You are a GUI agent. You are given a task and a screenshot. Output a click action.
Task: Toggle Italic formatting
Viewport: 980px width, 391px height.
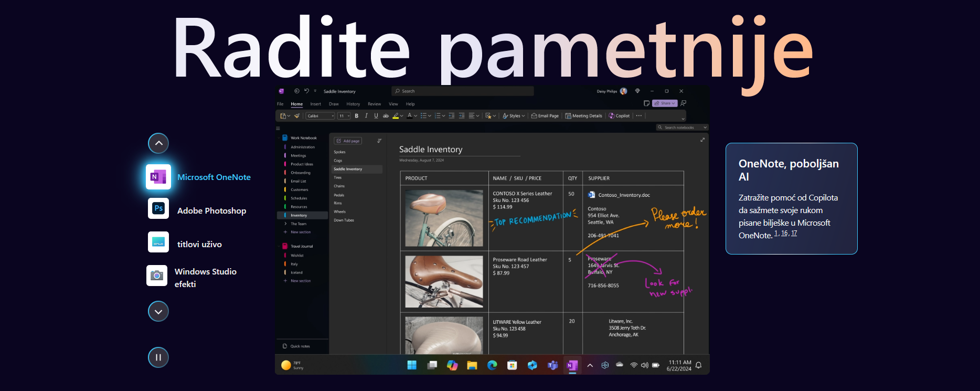366,116
